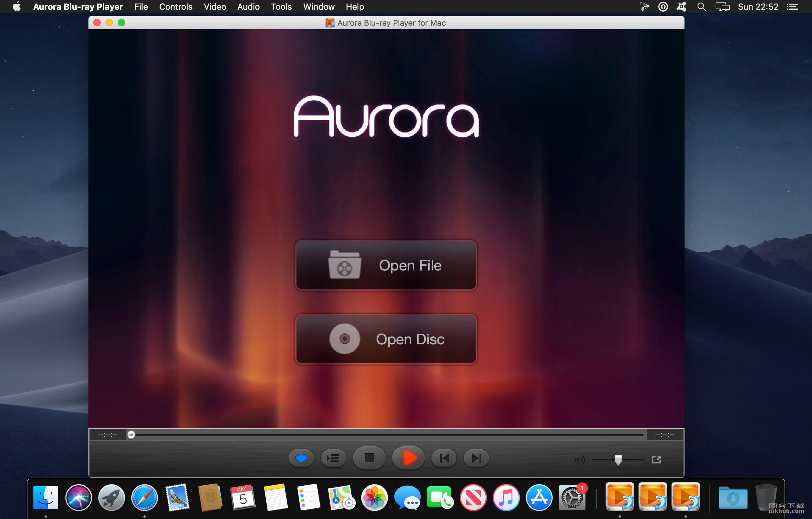Viewport: 812px width, 519px height.
Task: Click the playback progress bar handle
Action: click(x=131, y=435)
